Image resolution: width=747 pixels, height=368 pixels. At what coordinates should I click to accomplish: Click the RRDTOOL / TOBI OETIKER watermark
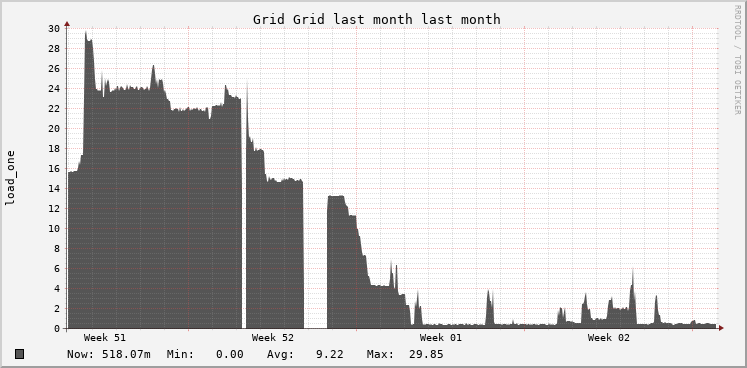click(x=737, y=60)
